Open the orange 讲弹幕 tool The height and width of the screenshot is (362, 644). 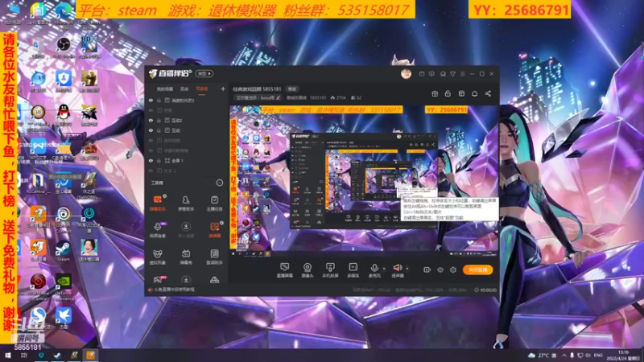(x=214, y=230)
